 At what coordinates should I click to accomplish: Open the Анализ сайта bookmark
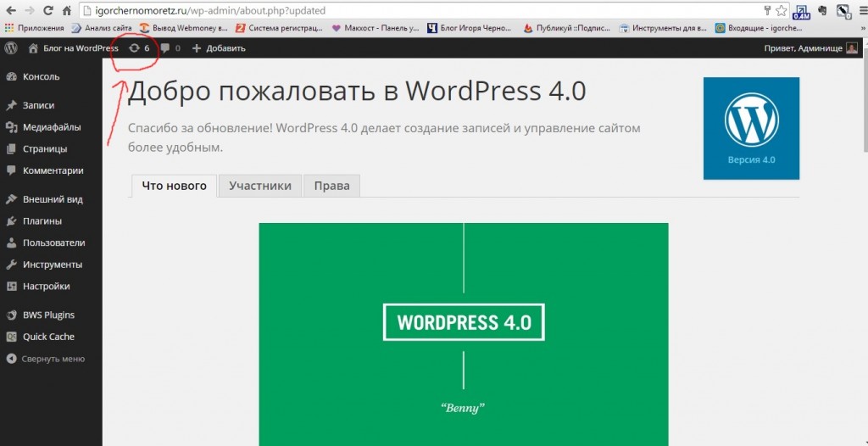[102, 28]
